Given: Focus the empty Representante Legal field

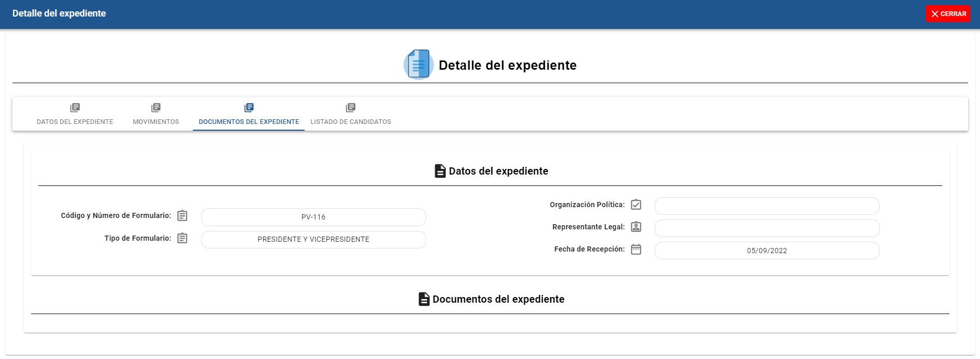Looking at the screenshot, I should pyautogui.click(x=766, y=228).
